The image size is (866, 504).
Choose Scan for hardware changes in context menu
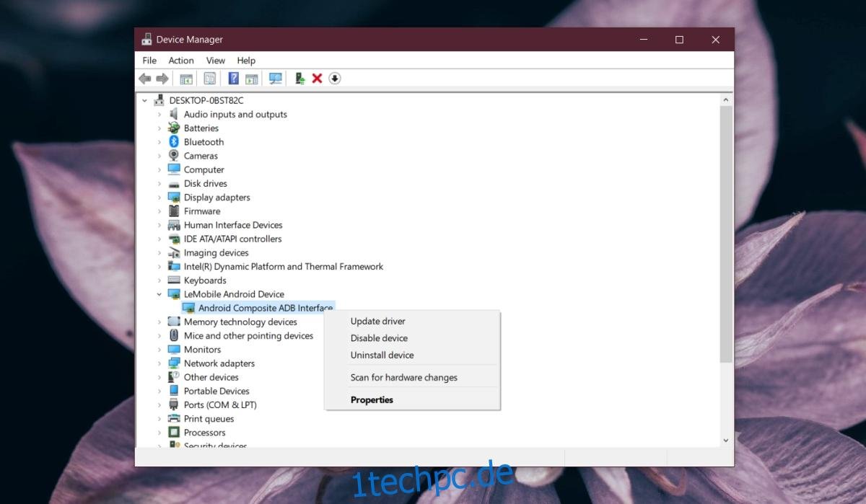412,377
